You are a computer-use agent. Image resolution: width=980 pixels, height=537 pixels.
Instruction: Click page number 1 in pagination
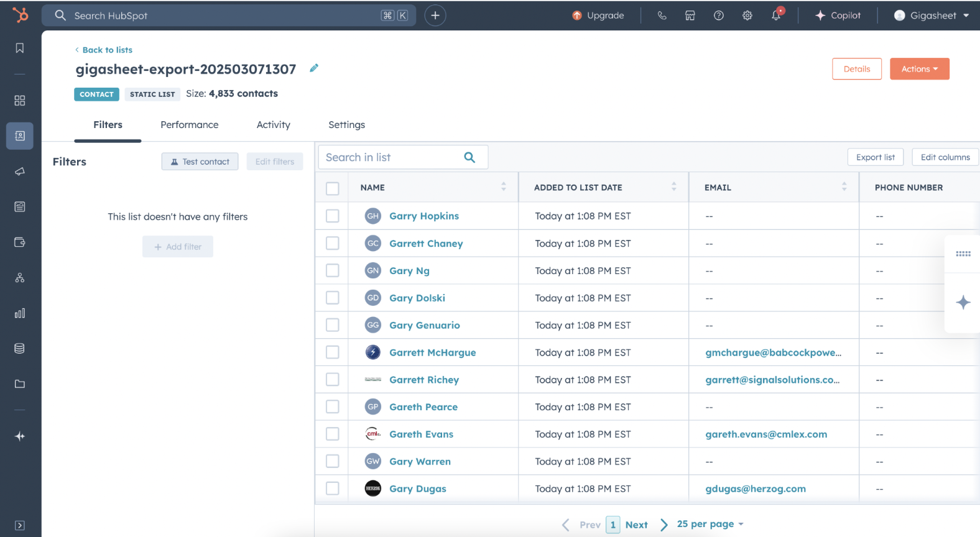(612, 525)
